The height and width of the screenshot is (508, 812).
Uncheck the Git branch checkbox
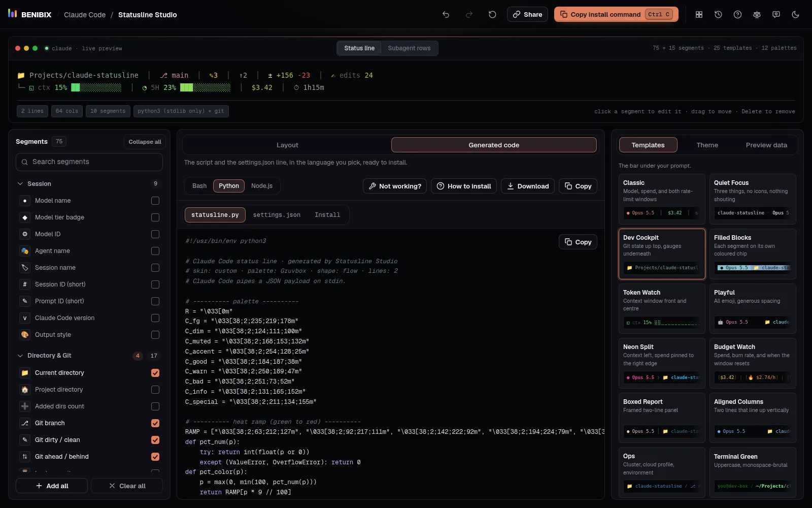tap(155, 423)
